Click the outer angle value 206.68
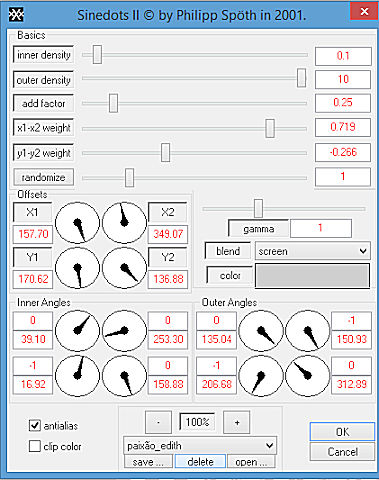Image resolution: width=379 pixels, height=480 pixels. point(216,384)
